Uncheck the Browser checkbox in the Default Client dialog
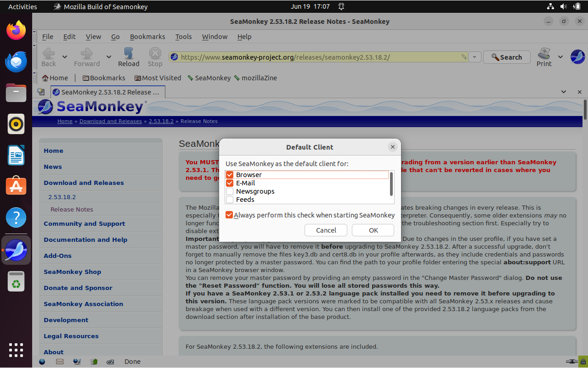Screen dimensions: 588x368 tap(230, 175)
